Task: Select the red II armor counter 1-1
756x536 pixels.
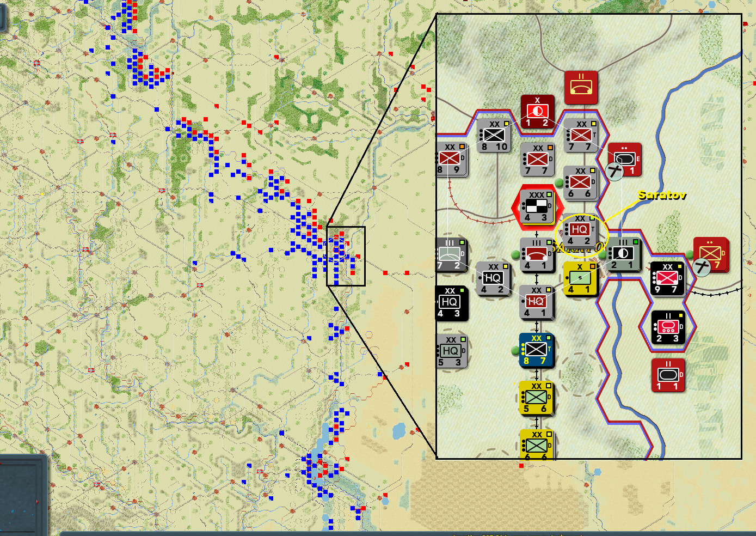Action: tap(668, 375)
